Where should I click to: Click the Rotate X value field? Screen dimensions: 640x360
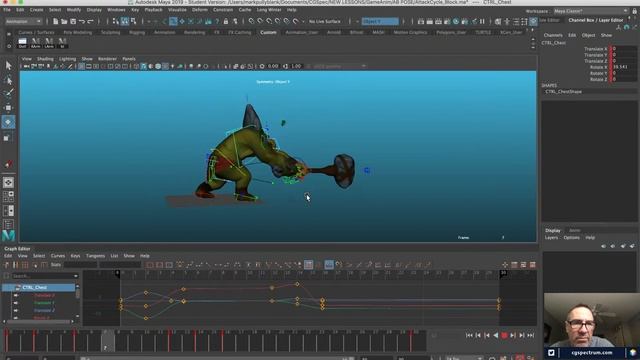coord(623,67)
